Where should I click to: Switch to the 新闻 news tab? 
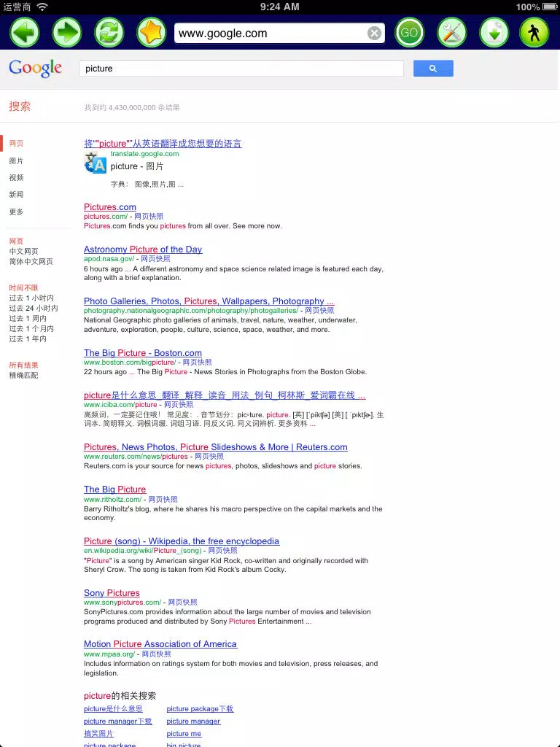16,194
